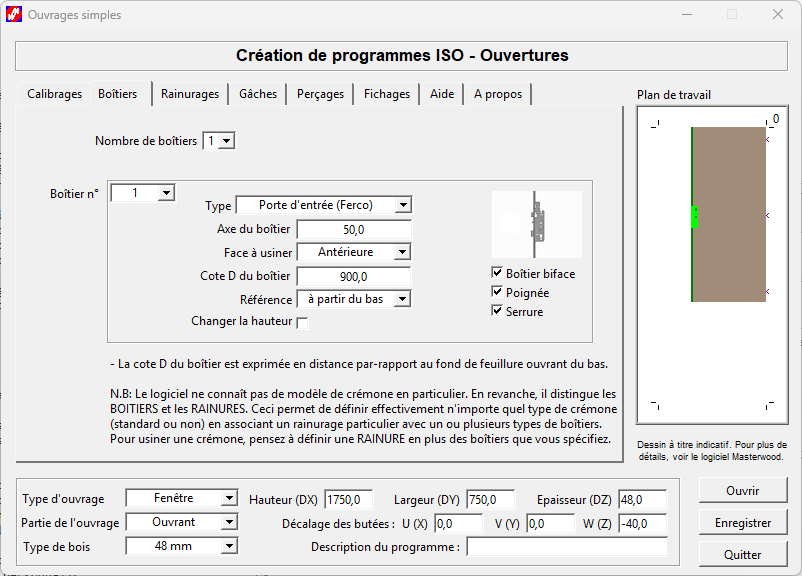Click the Enregistrer button
This screenshot has height=576, width=802.
[x=742, y=522]
